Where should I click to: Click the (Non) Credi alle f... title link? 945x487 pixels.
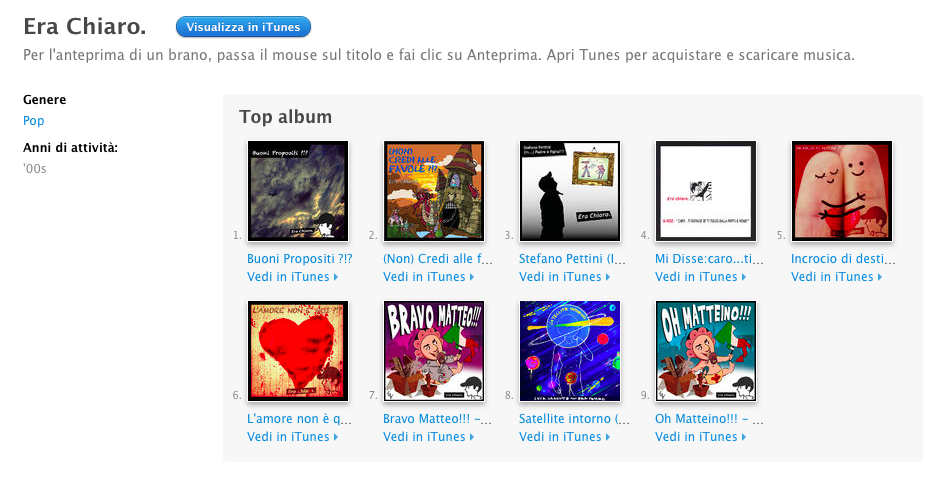pyautogui.click(x=438, y=259)
